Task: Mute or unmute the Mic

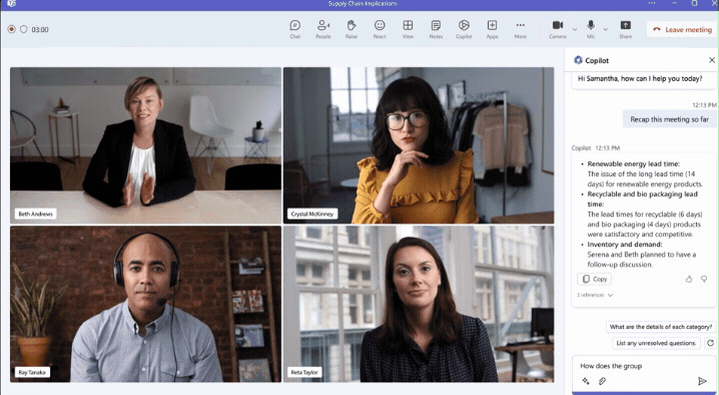Action: (x=591, y=29)
